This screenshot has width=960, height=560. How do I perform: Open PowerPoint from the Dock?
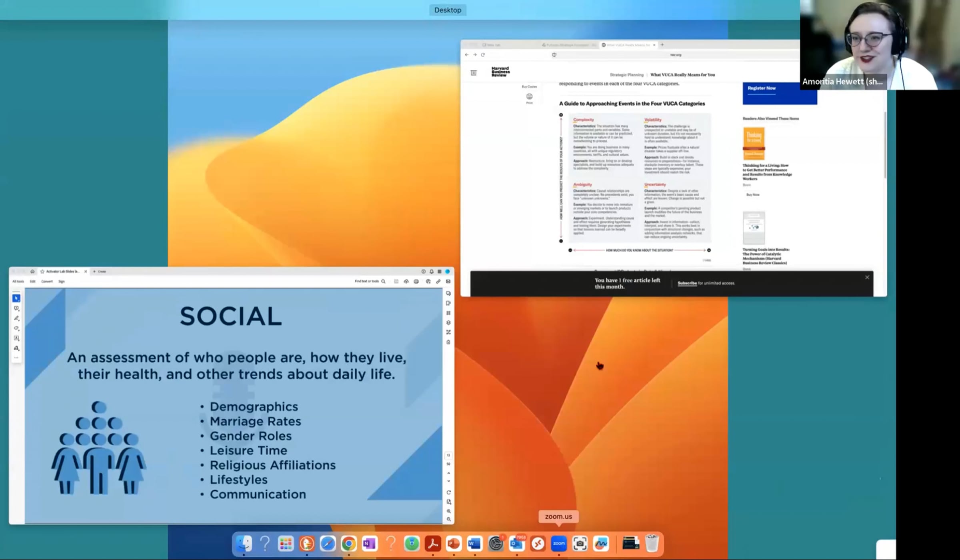[454, 544]
